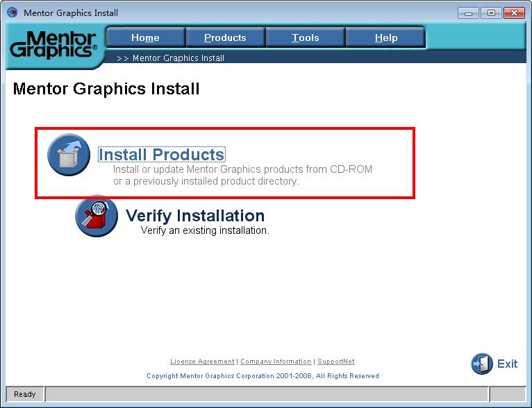Image resolution: width=532 pixels, height=408 pixels.
Task: Open the License Agreement link
Action: tap(202, 362)
